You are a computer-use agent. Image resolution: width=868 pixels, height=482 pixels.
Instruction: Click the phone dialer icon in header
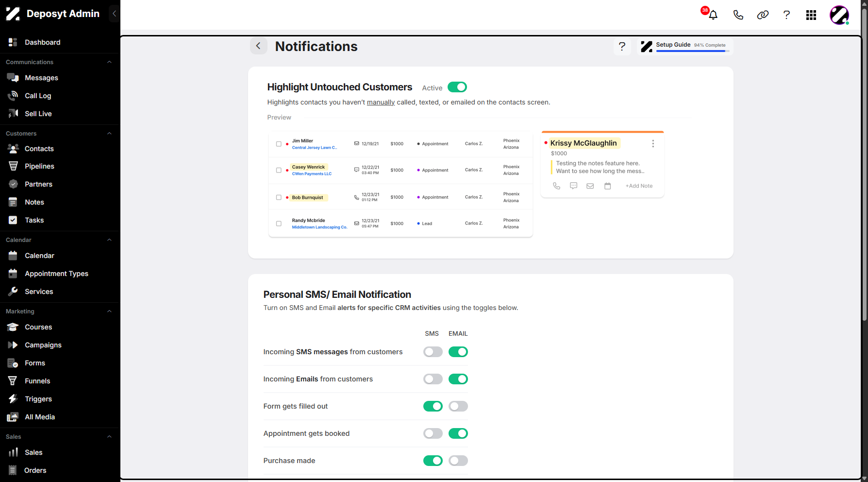[738, 15]
